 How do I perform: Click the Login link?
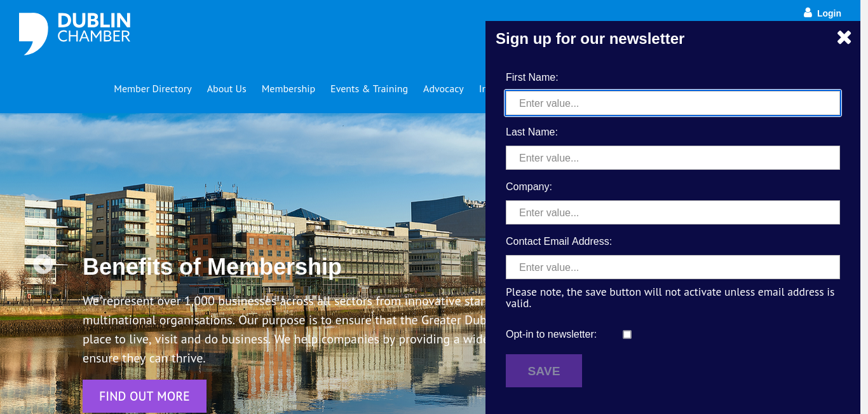click(x=829, y=13)
